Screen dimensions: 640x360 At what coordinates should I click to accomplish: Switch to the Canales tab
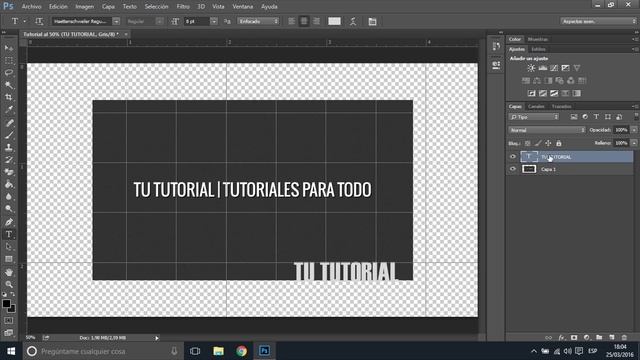click(536, 107)
